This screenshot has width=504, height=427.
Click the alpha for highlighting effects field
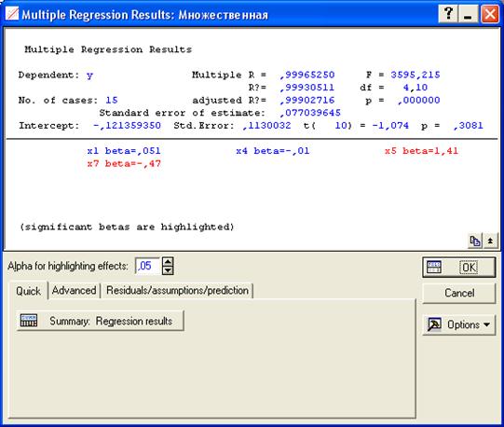pos(148,266)
